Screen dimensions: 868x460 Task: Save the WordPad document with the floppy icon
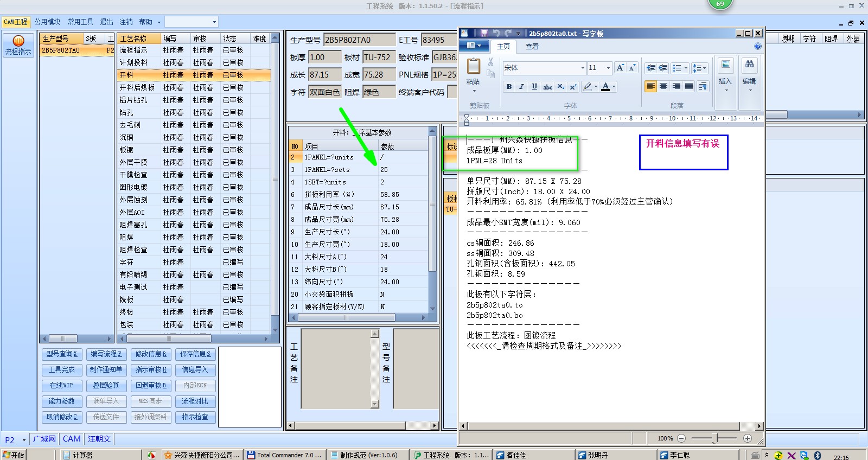pos(484,33)
